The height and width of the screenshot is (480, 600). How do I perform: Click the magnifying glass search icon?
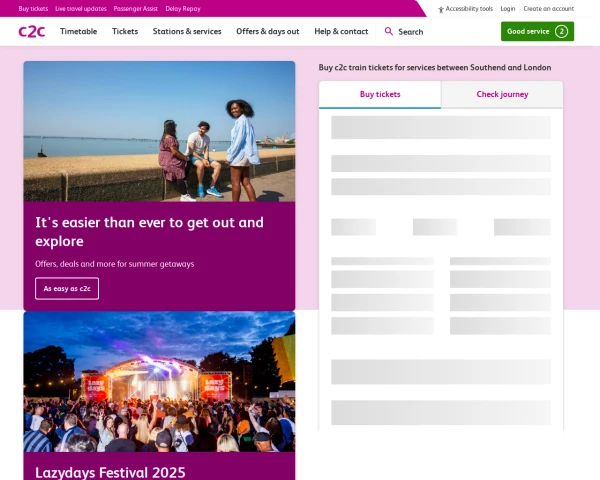pyautogui.click(x=388, y=31)
